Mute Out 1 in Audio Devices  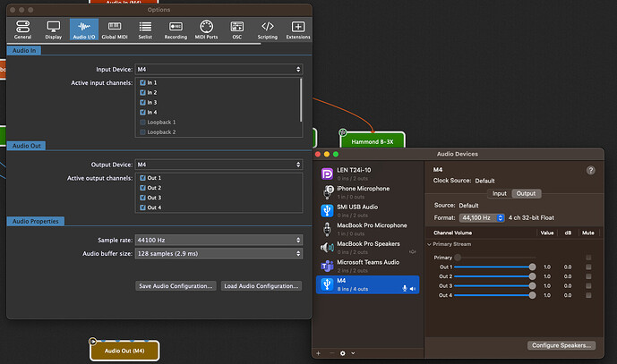pos(588,267)
